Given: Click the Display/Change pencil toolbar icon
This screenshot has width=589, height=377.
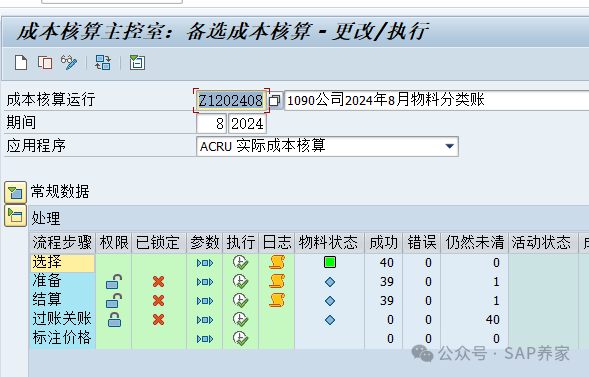Looking at the screenshot, I should (x=69, y=62).
